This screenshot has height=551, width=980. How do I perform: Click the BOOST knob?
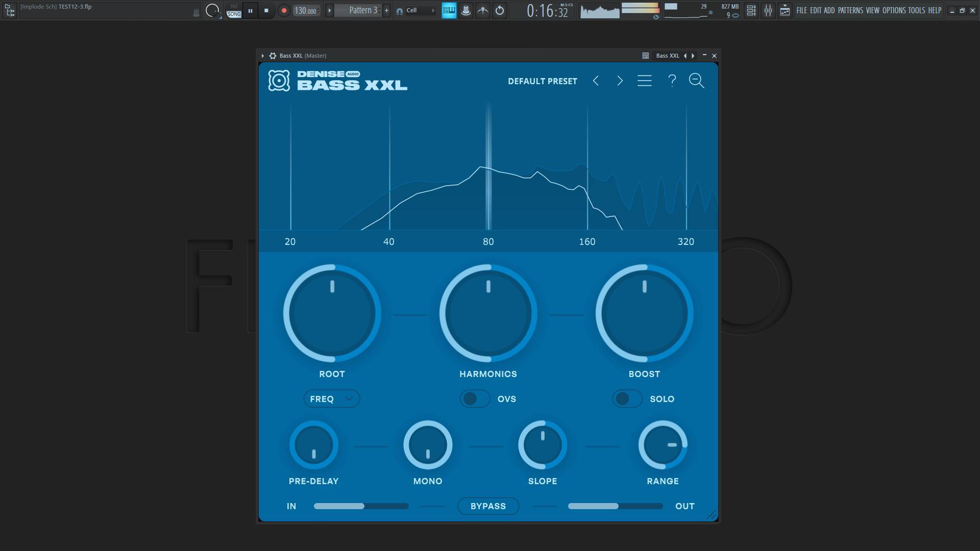[x=645, y=313]
